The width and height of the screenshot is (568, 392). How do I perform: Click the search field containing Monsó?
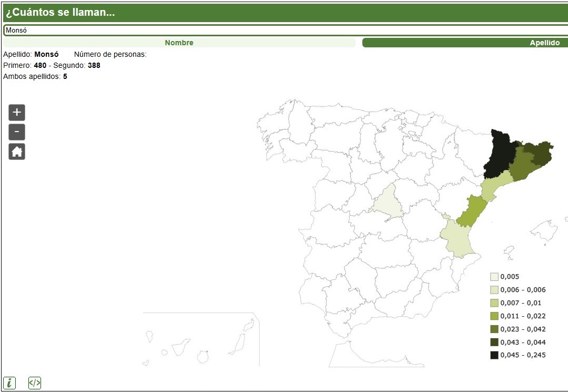point(284,30)
